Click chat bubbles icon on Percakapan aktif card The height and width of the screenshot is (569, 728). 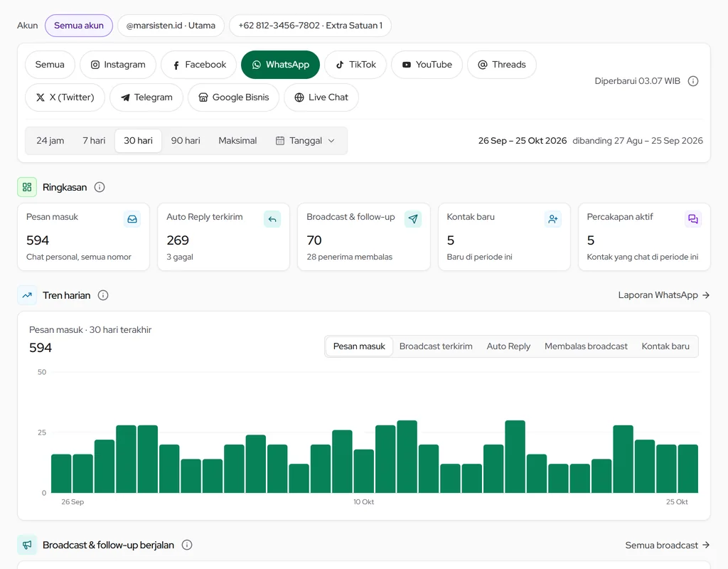[x=693, y=219]
